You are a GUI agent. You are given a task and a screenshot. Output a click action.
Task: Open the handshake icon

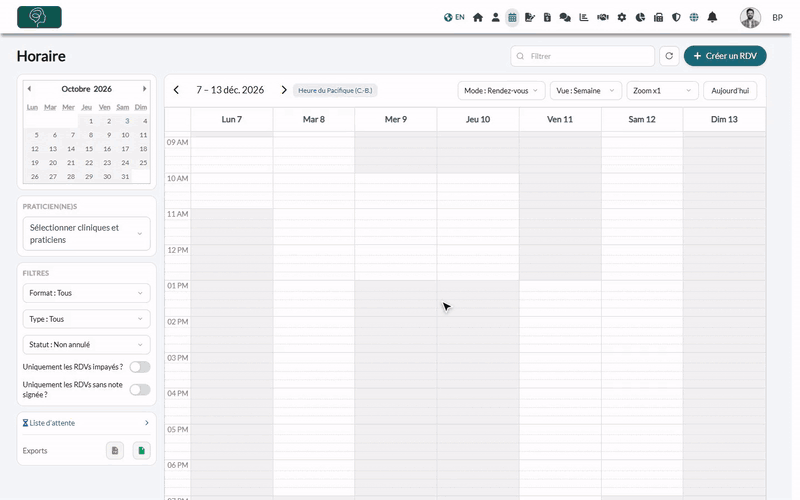(x=603, y=17)
